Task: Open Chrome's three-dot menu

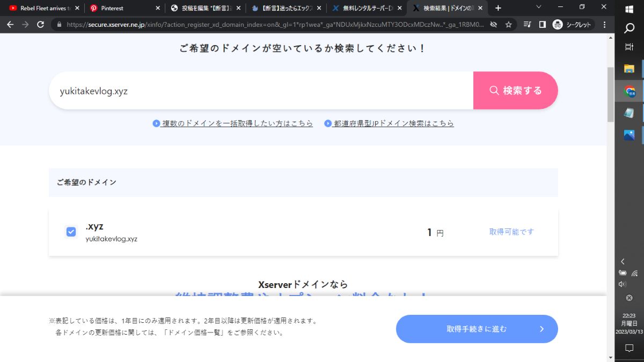Action: [605, 25]
